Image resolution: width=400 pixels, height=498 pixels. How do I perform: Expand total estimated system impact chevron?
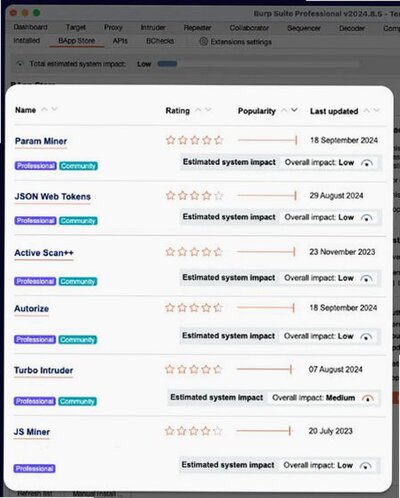coord(20,63)
